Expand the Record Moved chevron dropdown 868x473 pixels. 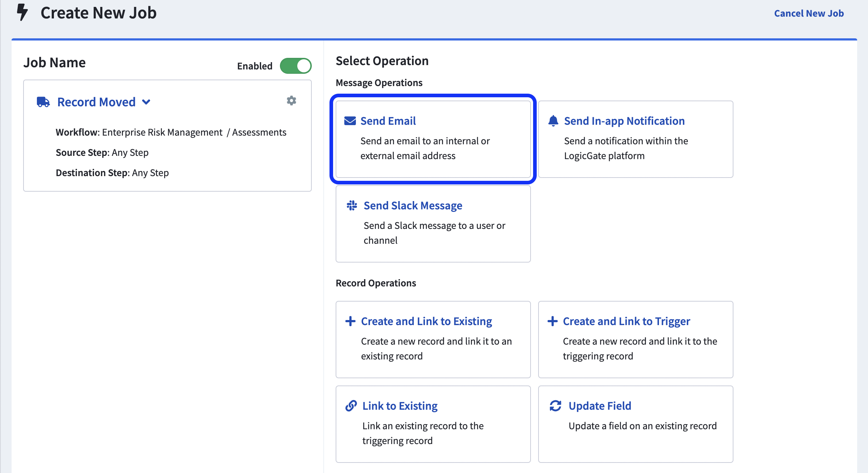pyautogui.click(x=146, y=102)
